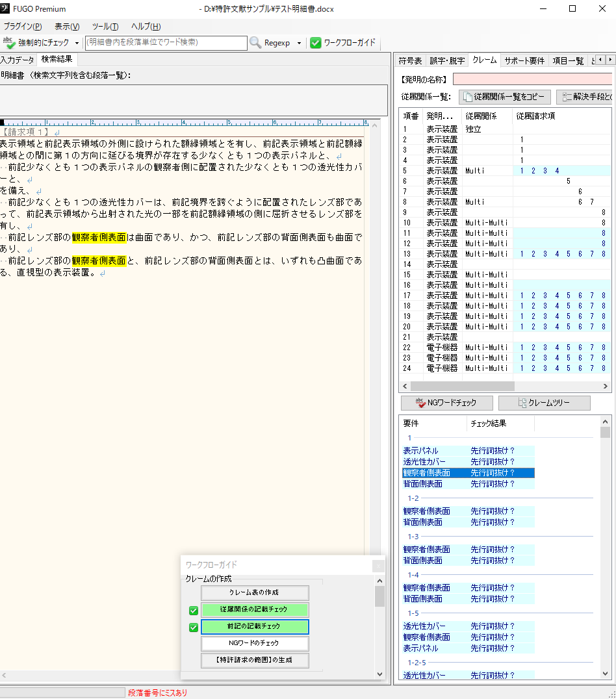The height and width of the screenshot is (699, 616).
Task: Close the ワークフローガイド floating panel
Action: [378, 566]
